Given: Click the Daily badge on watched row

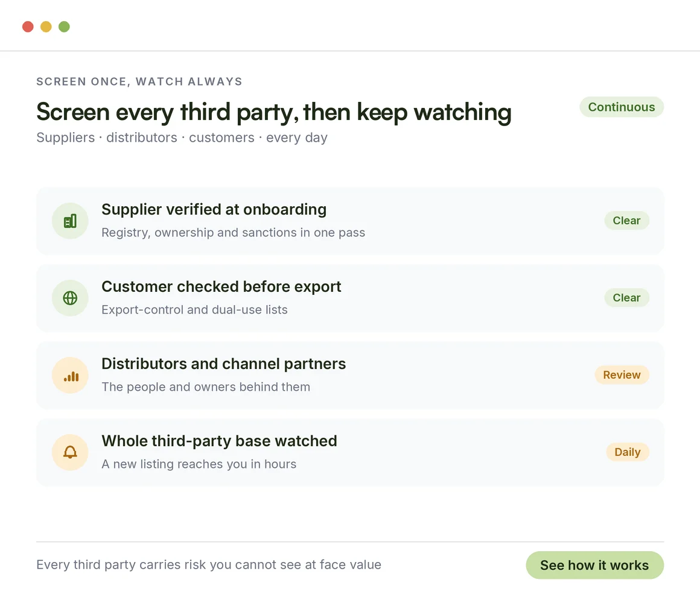Looking at the screenshot, I should (x=627, y=452).
